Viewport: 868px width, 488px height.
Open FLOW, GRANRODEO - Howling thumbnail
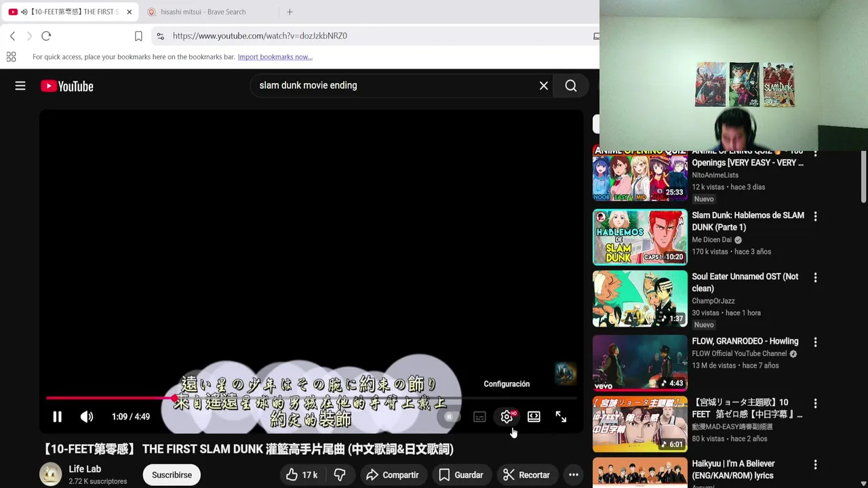[x=640, y=363]
